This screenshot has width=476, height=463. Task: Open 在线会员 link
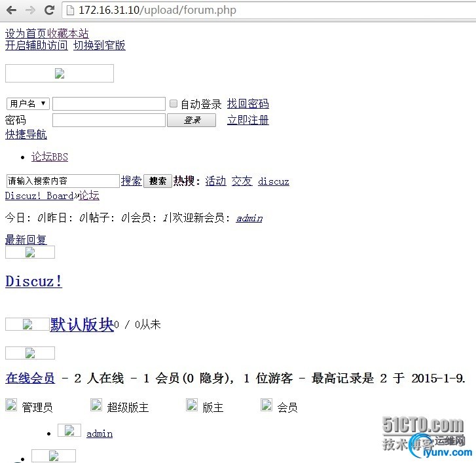[x=30, y=379]
